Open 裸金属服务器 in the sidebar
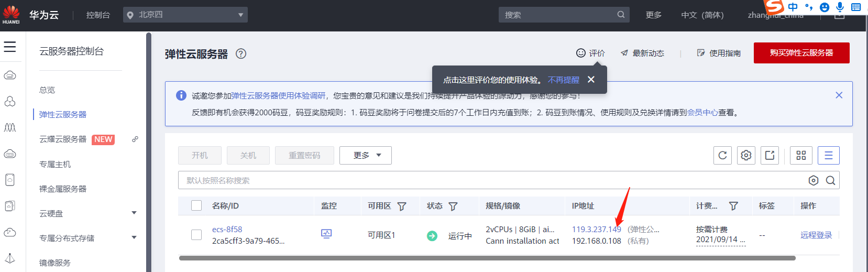The image size is (868, 272). click(63, 189)
